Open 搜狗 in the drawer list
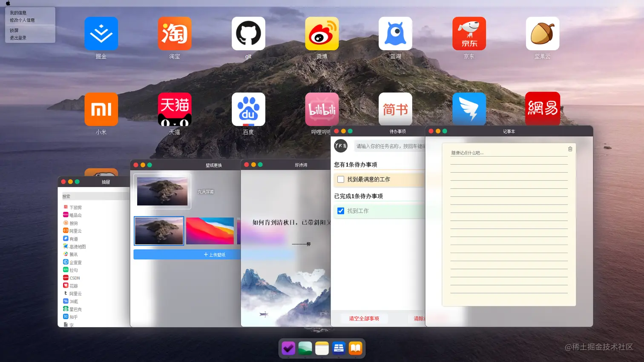This screenshot has width=644, height=362. (x=71, y=223)
